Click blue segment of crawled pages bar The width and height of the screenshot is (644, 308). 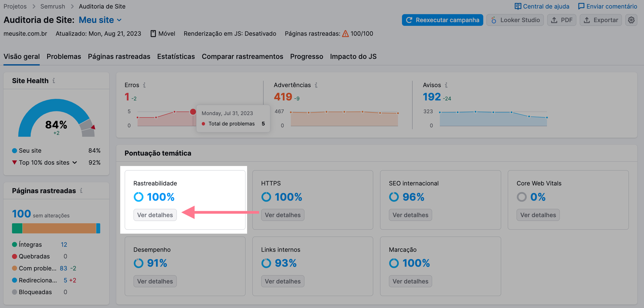click(98, 228)
